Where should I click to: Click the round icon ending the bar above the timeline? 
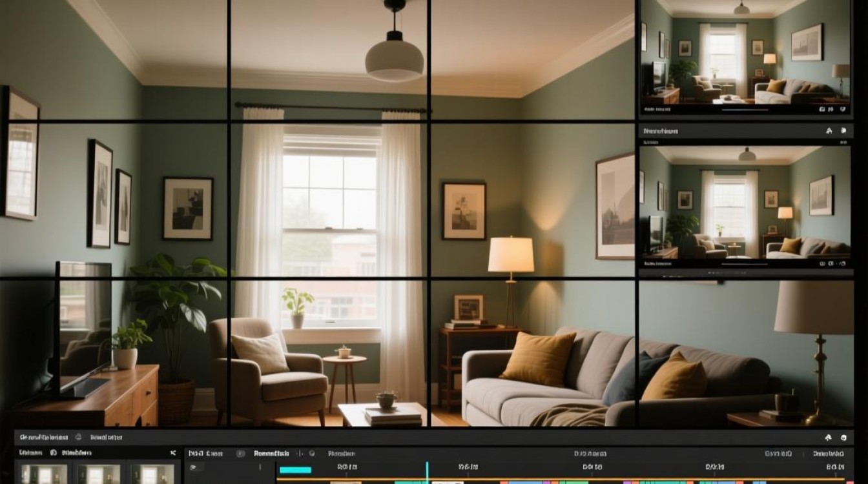click(x=844, y=437)
